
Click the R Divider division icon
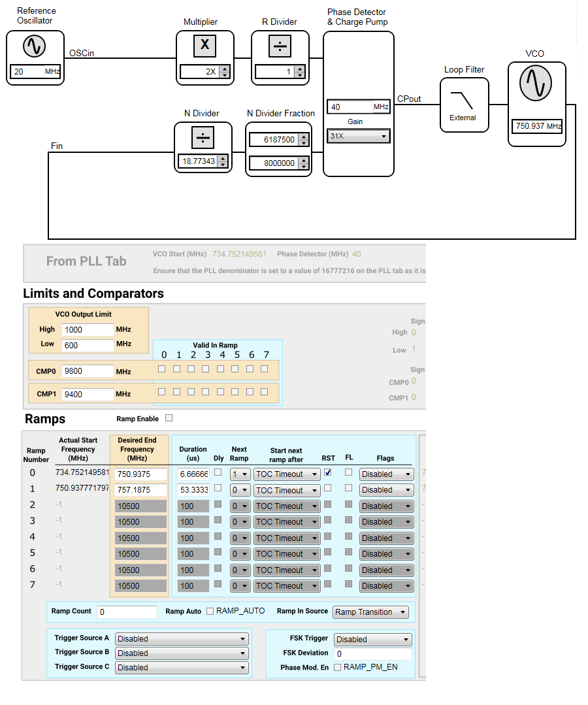pos(280,46)
